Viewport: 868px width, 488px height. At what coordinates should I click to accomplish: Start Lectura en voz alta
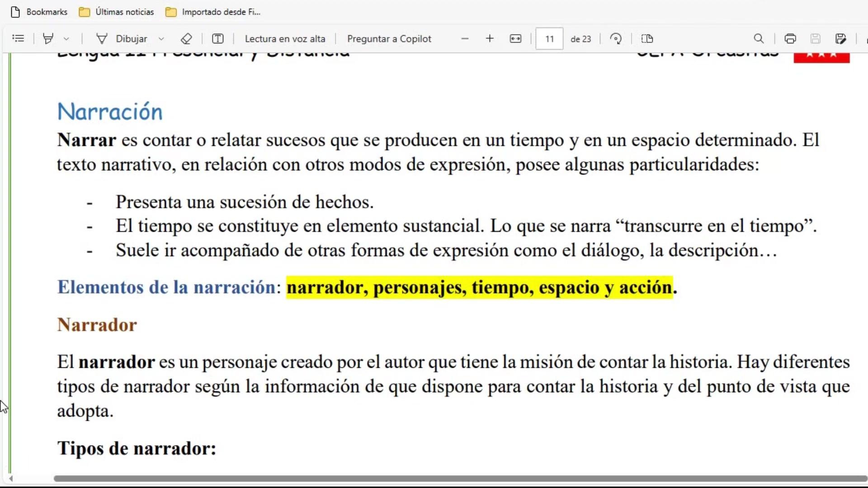[285, 39]
